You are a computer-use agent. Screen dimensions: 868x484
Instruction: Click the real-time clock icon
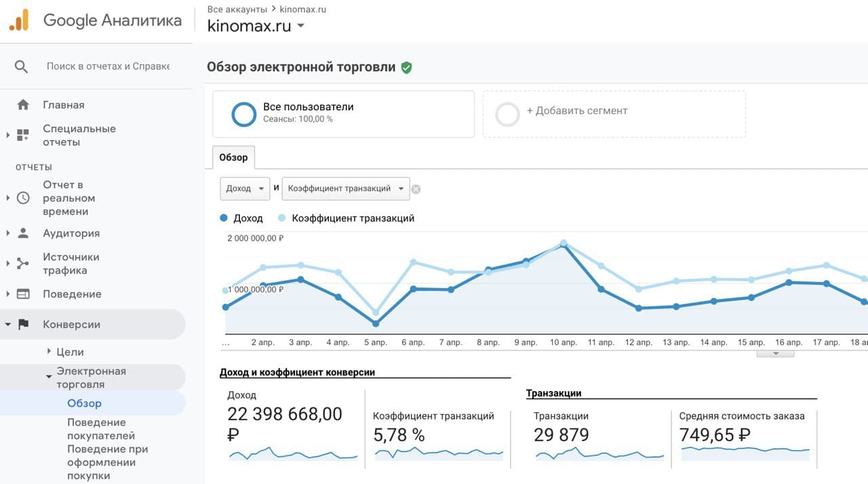pos(23,198)
